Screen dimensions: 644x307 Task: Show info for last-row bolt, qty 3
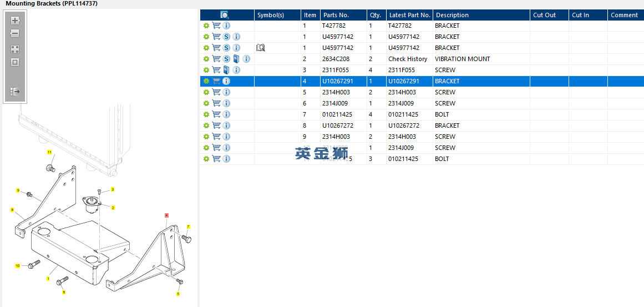coord(226,159)
